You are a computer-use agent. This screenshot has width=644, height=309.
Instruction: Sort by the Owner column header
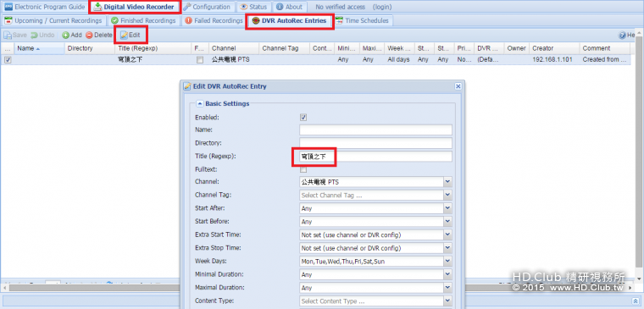tap(516, 48)
